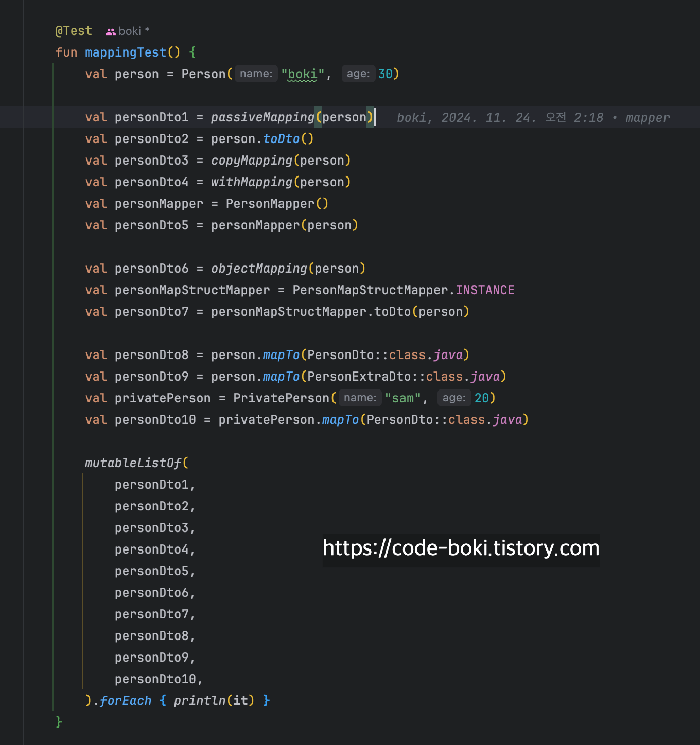
Task: Click the withMapping function call
Action: point(252,182)
